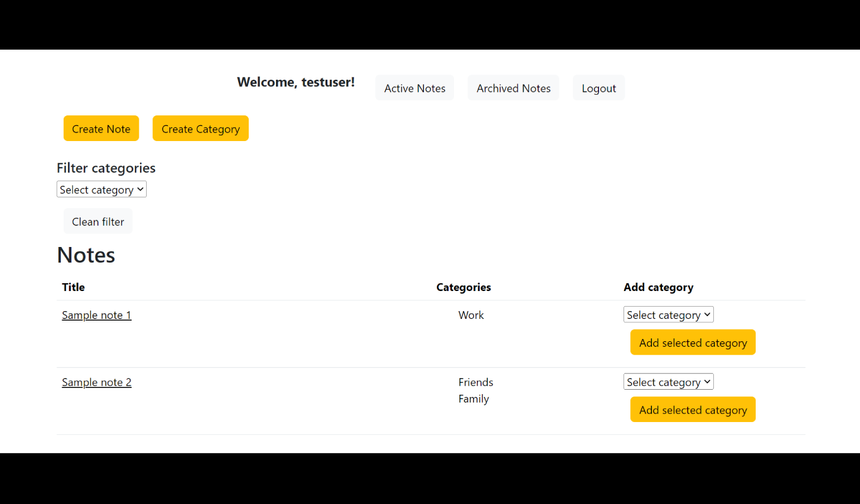Click the Welcome, testuser! heading

pos(296,82)
